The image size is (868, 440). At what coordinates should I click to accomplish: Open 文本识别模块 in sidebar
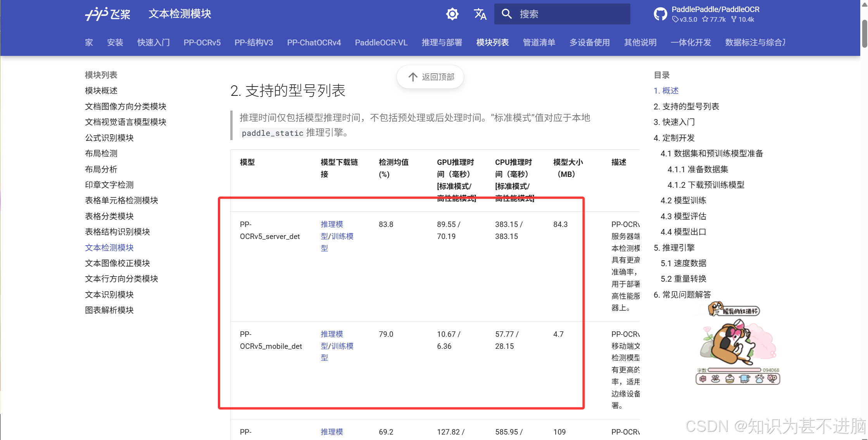point(109,294)
